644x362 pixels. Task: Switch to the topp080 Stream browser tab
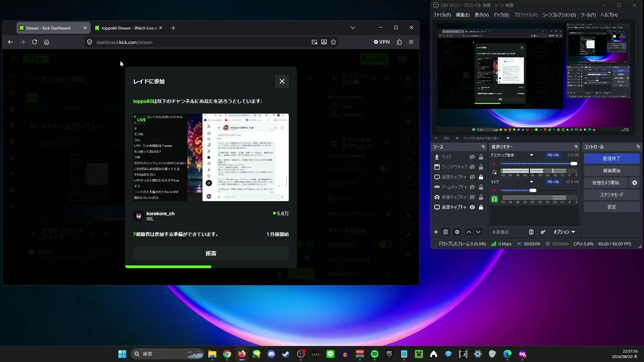click(129, 28)
